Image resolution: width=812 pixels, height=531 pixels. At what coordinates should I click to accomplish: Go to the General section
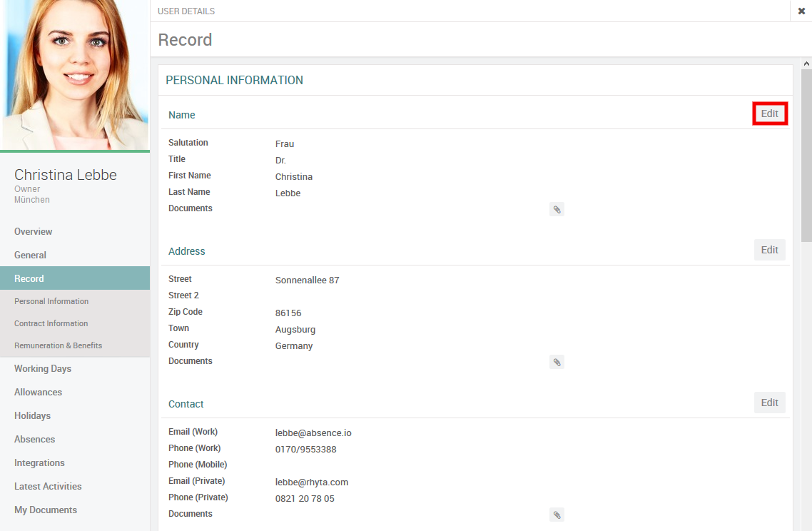30,255
